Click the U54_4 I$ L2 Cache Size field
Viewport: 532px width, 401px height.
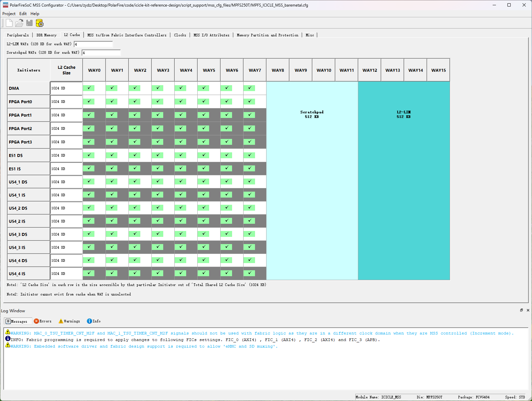pyautogui.click(x=66, y=274)
